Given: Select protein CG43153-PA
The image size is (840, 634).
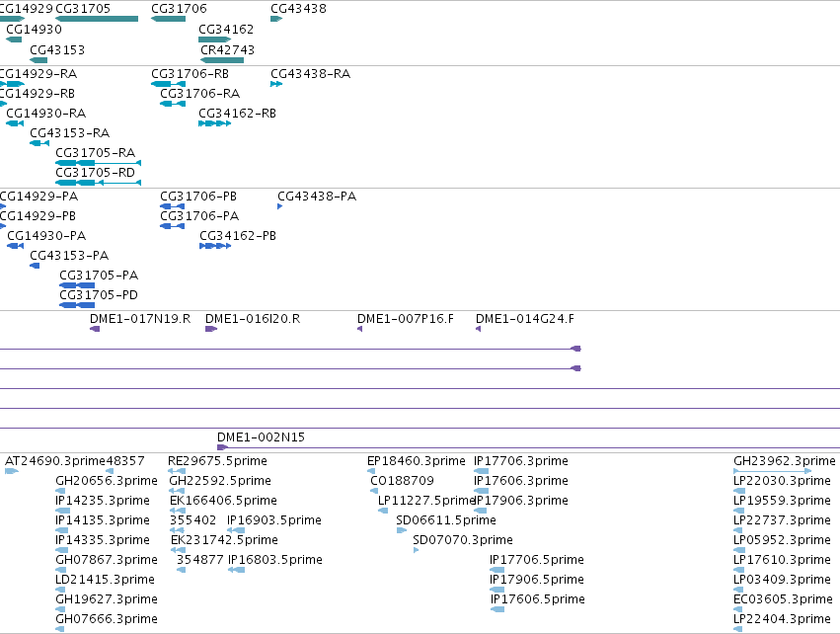Looking at the screenshot, I should click(x=35, y=266).
